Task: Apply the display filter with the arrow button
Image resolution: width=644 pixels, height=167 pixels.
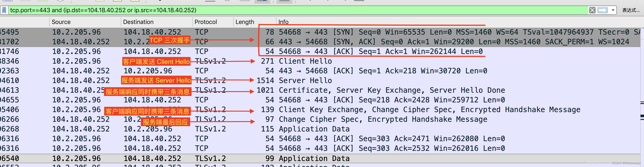Action: coord(603,10)
